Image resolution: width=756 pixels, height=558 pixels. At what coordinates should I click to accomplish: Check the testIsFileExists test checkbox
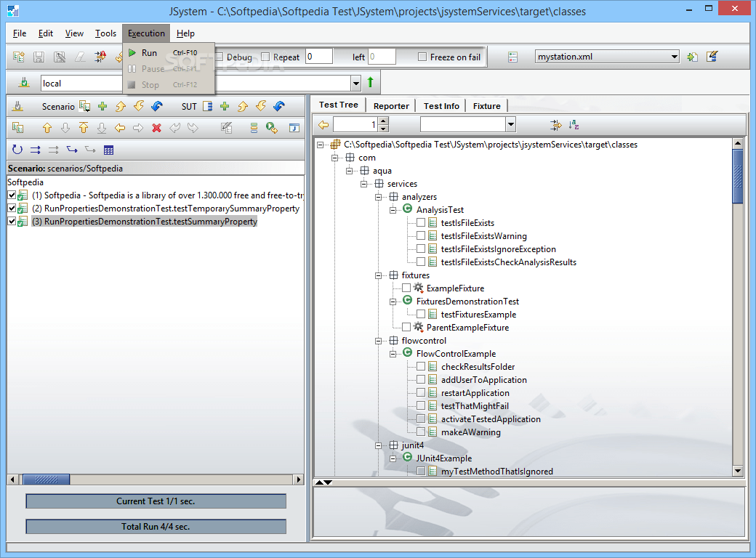coord(420,222)
